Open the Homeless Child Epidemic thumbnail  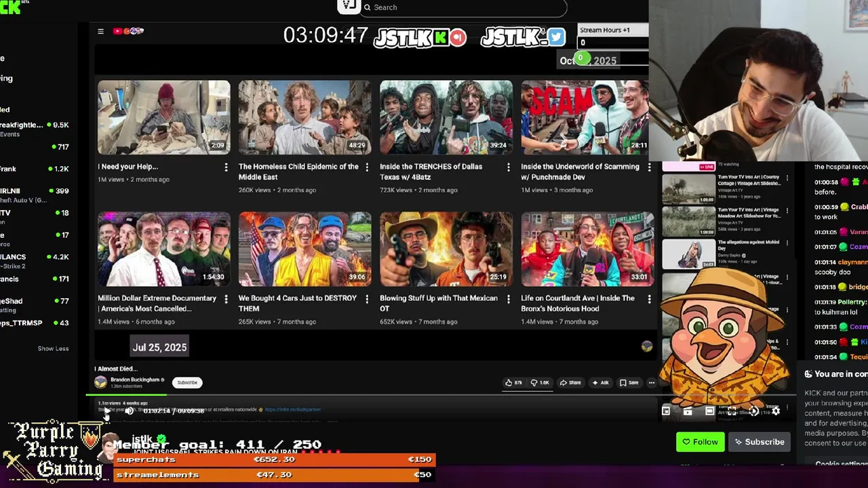(304, 117)
